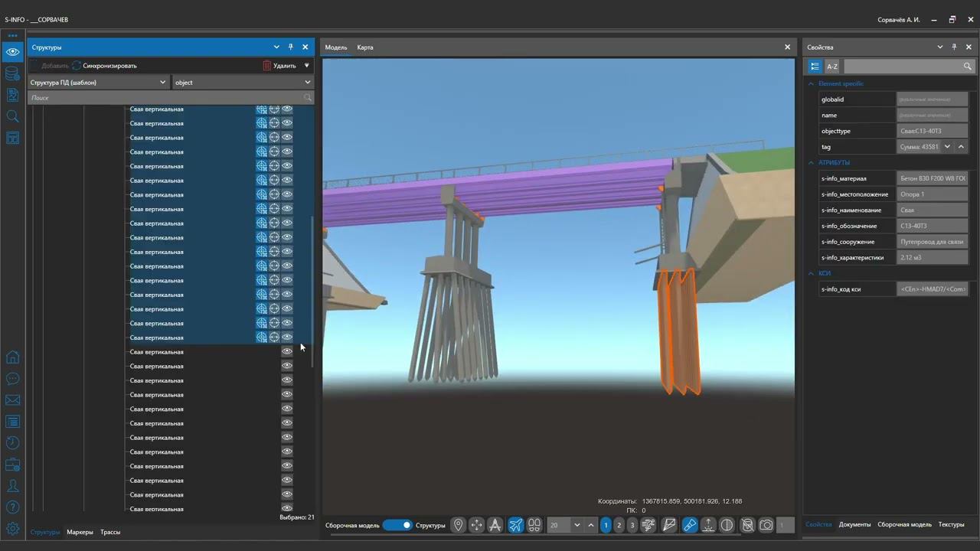
Task: Open the Структура ПД (шаблон) dropdown
Action: [98, 83]
